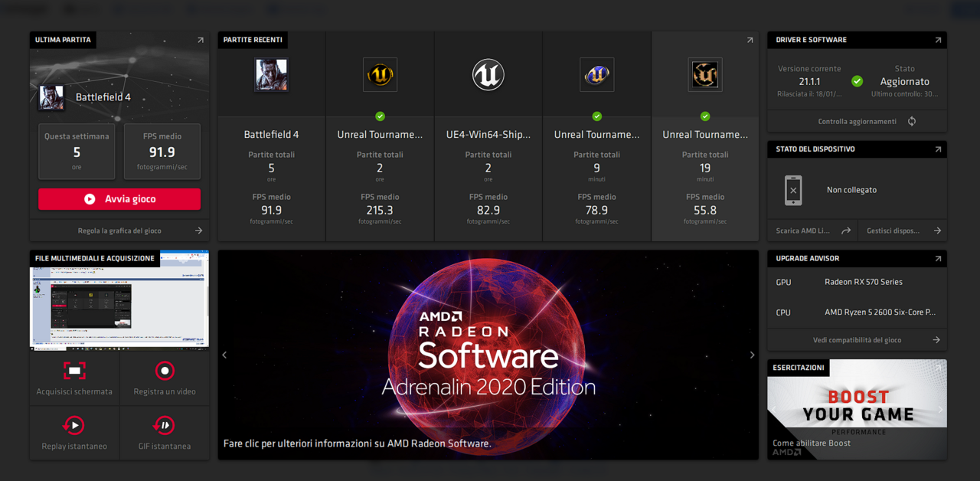Go to previous banner slide arrow

point(224,355)
